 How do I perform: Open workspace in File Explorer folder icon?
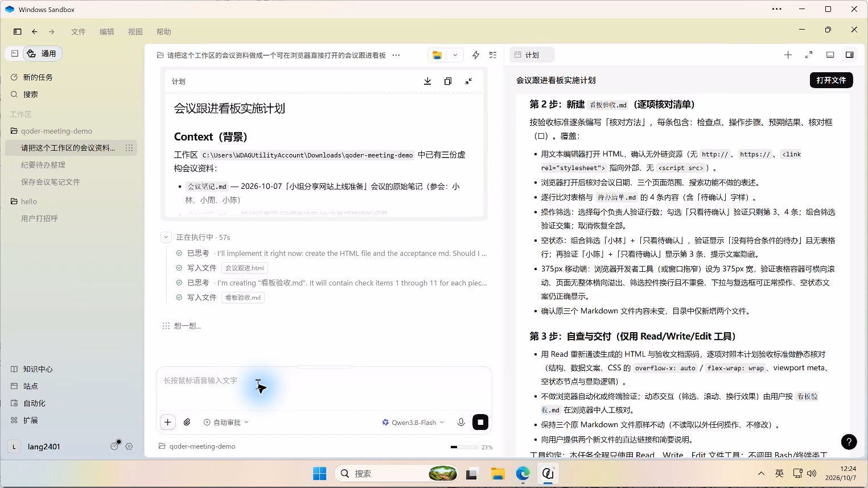point(437,55)
